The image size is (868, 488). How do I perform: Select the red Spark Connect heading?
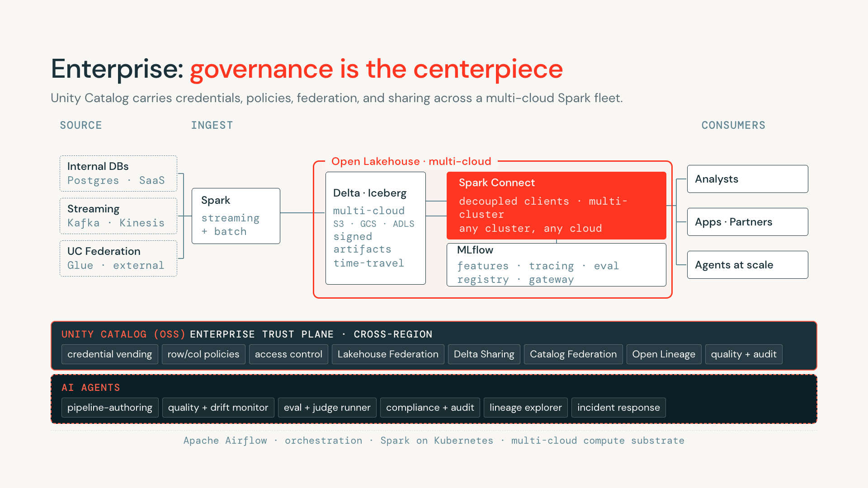tap(497, 183)
